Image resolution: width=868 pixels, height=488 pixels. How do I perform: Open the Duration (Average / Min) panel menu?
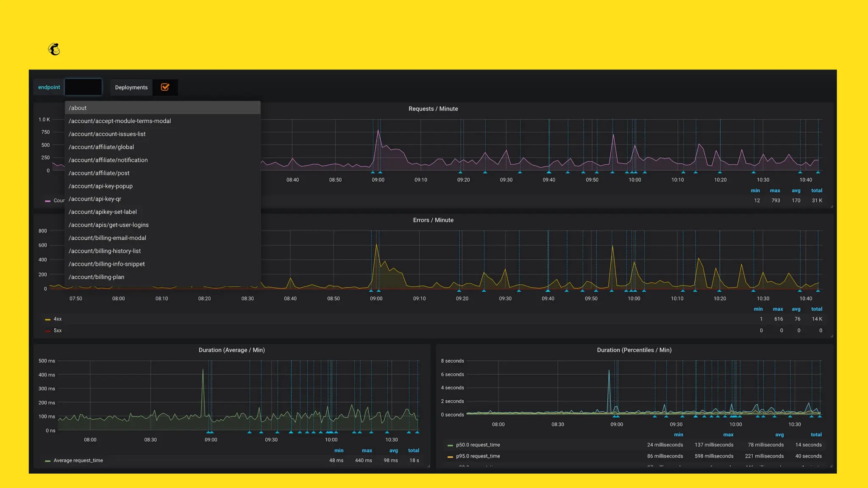point(231,350)
